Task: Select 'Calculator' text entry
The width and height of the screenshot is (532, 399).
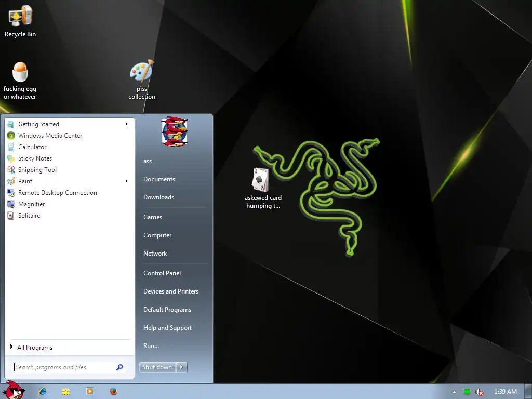Action: [32, 147]
